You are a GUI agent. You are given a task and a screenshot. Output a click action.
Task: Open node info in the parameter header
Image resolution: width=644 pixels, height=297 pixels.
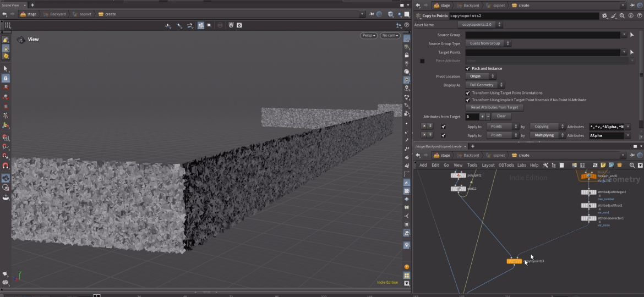tap(631, 16)
